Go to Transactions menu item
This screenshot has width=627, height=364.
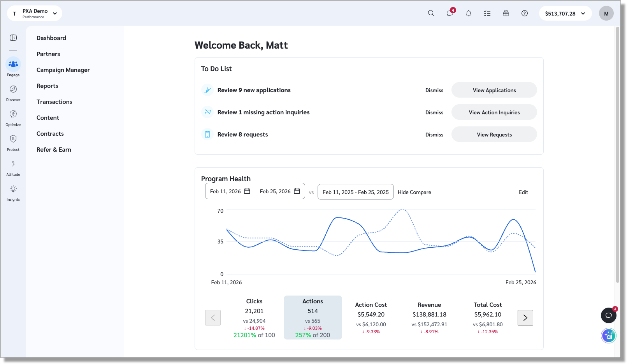click(x=54, y=102)
